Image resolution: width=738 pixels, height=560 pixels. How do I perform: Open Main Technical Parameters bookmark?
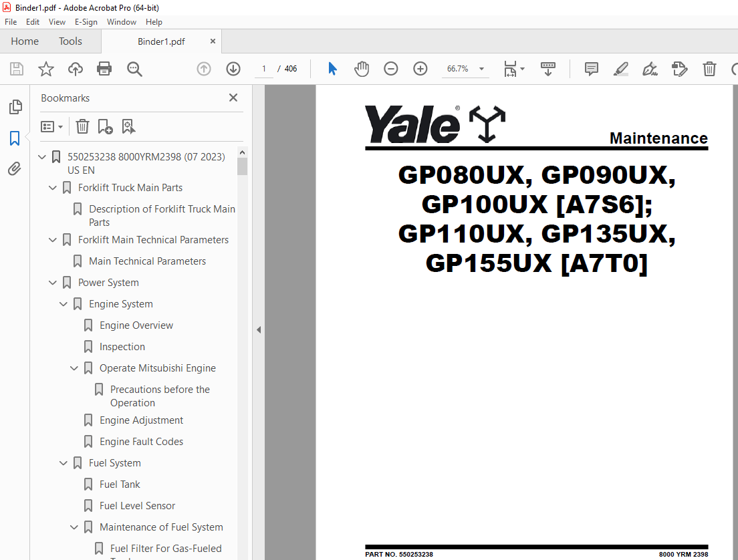pos(147,261)
